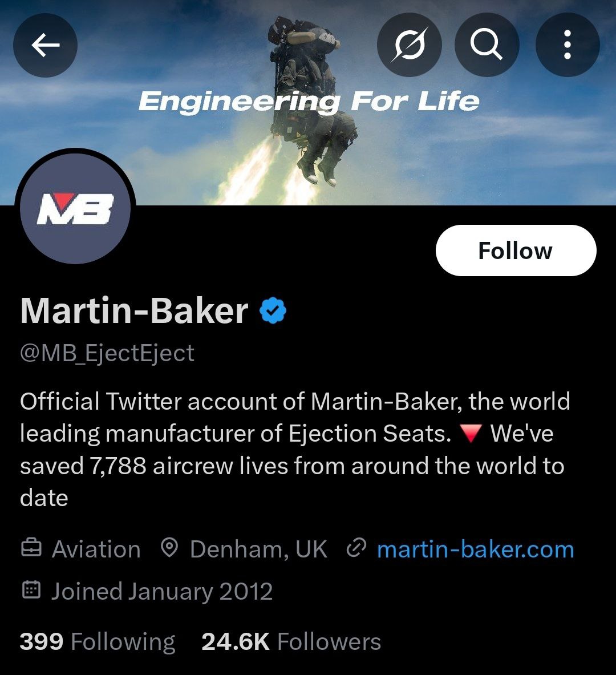Image resolution: width=616 pixels, height=675 pixels.
Task: Tap the "Denham, UK" location text
Action: (x=258, y=549)
